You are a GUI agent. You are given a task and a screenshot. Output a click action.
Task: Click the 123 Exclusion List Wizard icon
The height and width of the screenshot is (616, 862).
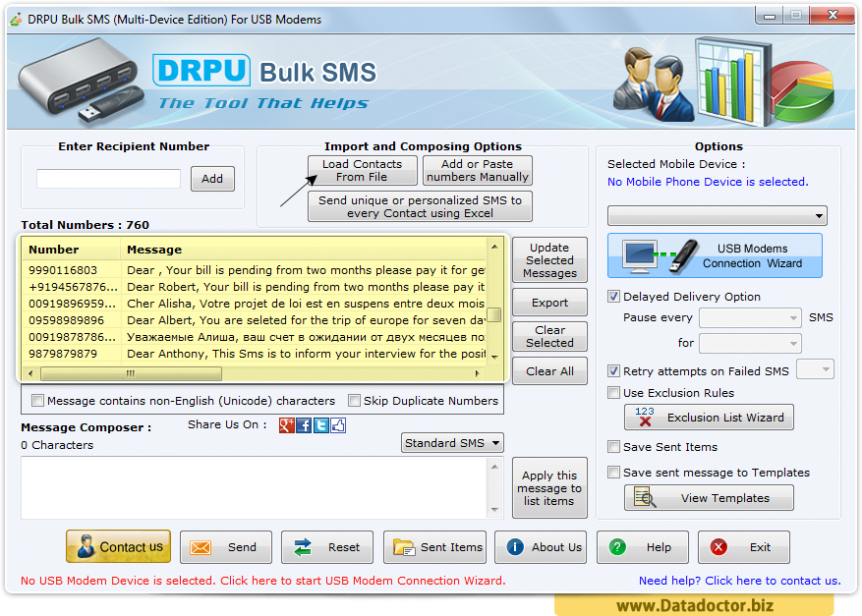coord(645,418)
